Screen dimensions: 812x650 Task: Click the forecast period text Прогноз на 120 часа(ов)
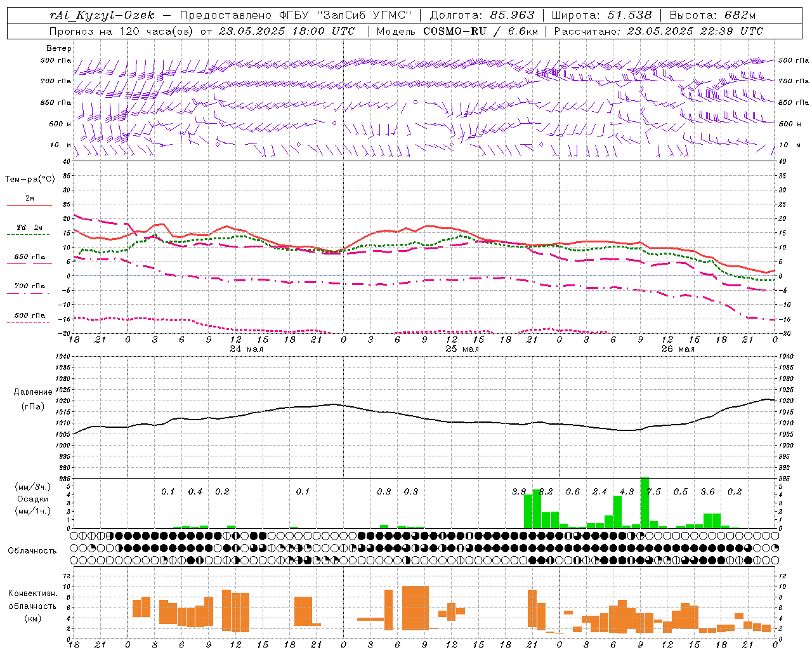pyautogui.click(x=122, y=31)
